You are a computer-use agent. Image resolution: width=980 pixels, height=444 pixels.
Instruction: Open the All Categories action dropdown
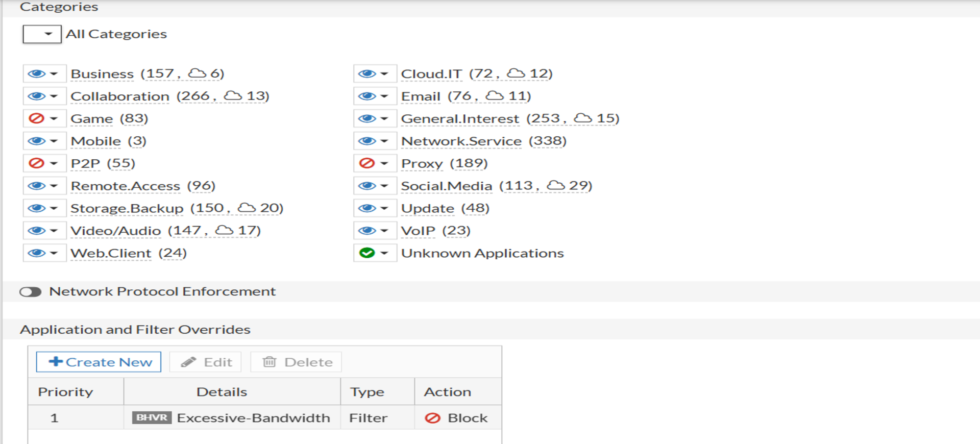(x=42, y=34)
